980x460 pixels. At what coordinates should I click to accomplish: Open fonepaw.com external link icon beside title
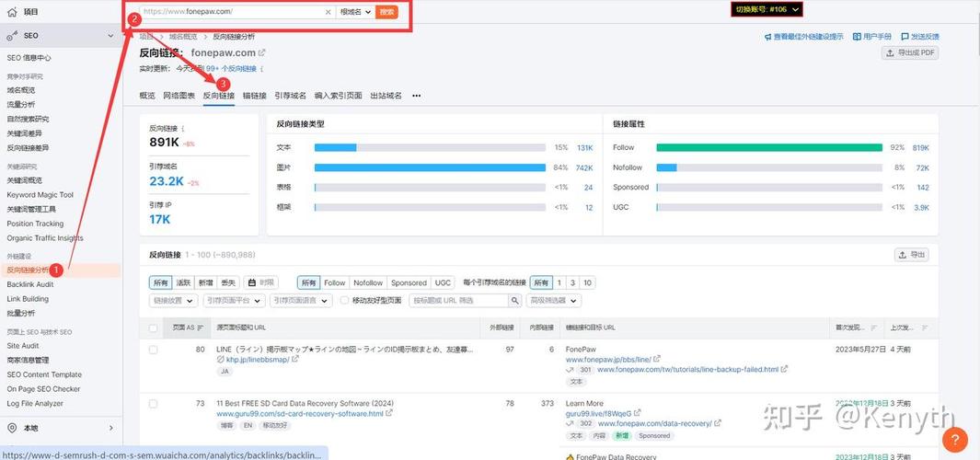262,53
